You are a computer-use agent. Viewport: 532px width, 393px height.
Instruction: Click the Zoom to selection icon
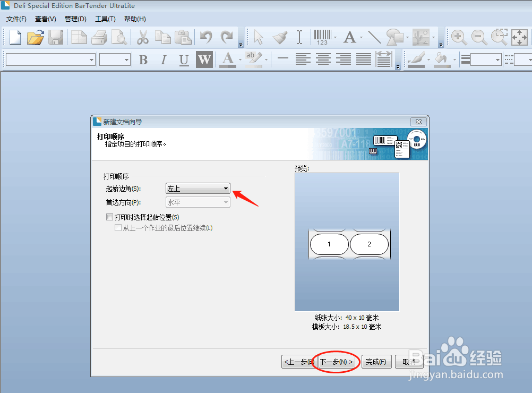500,37
